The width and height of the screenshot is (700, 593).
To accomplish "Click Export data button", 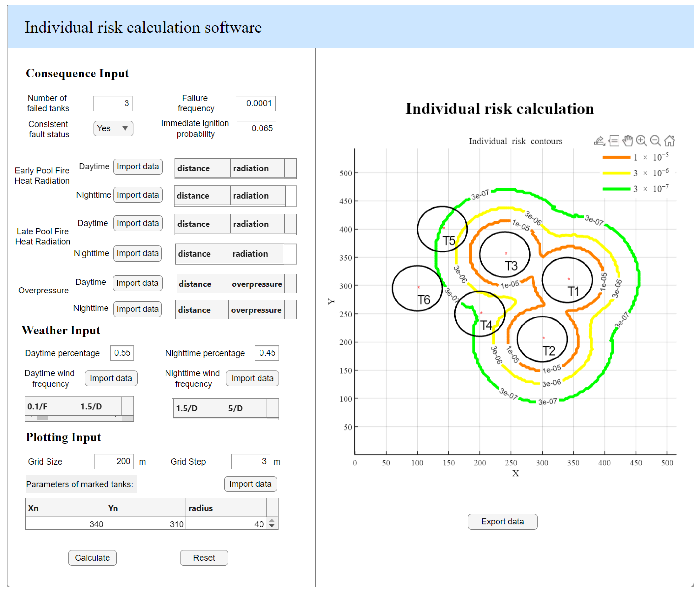I will point(502,522).
